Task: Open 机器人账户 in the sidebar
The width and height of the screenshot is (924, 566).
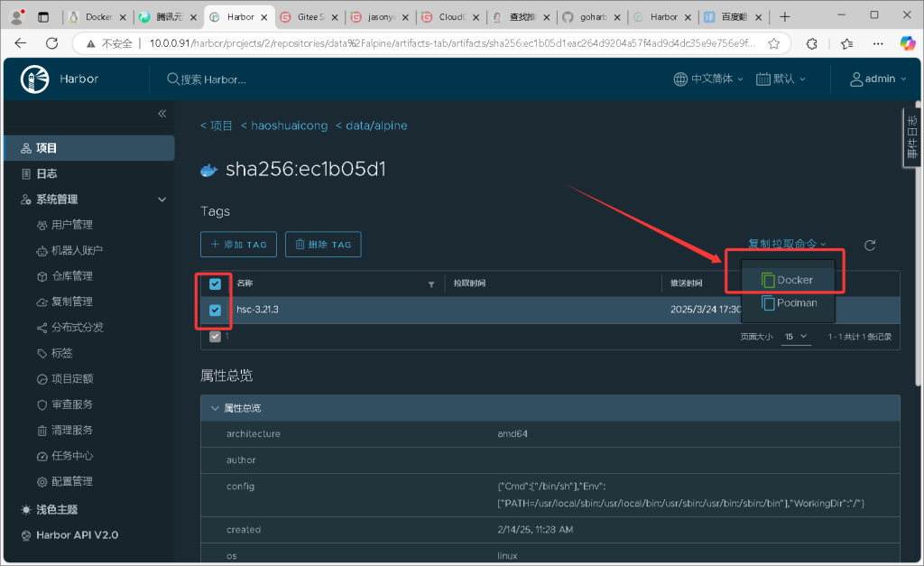Action: 77,250
